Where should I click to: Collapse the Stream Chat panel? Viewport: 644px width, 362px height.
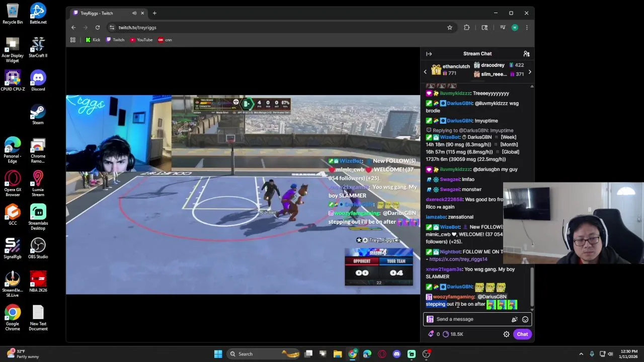pos(429,54)
